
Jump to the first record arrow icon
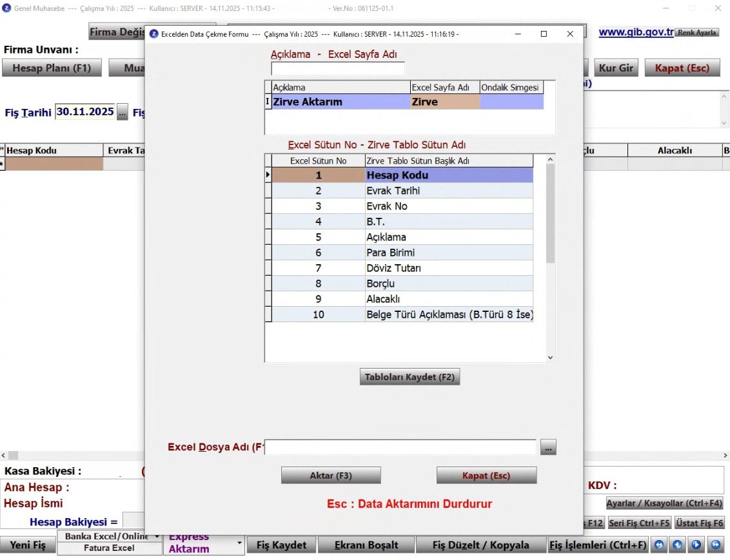coord(658,545)
